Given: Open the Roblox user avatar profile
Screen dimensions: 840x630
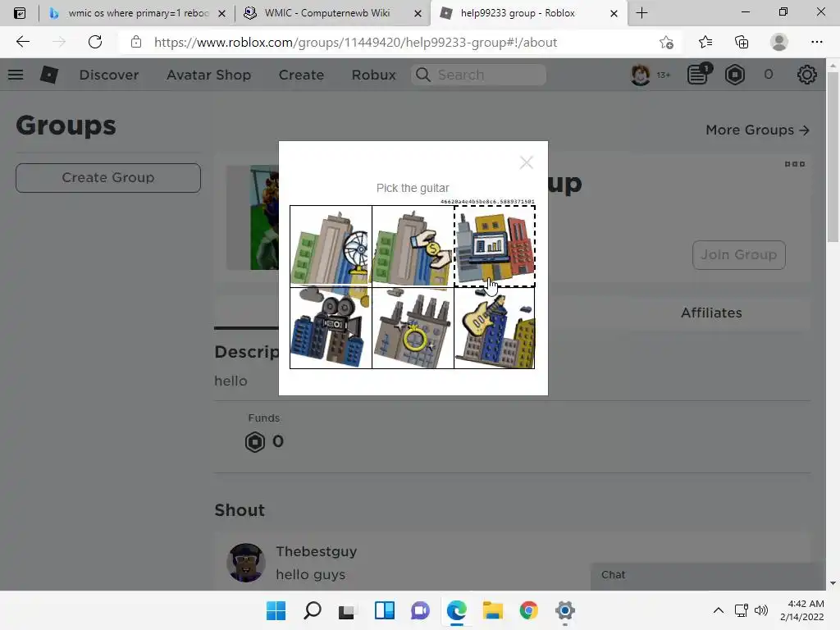Looking at the screenshot, I should [x=640, y=75].
